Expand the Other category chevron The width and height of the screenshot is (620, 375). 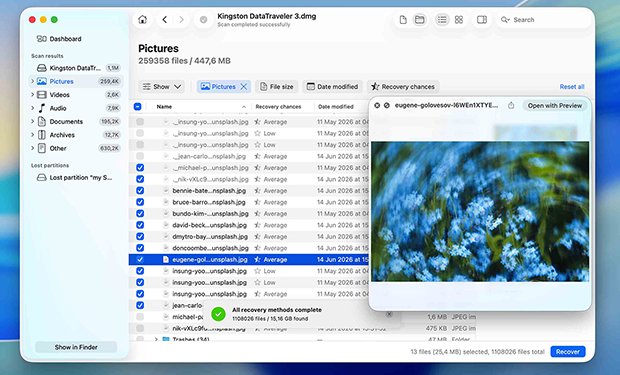(x=32, y=148)
